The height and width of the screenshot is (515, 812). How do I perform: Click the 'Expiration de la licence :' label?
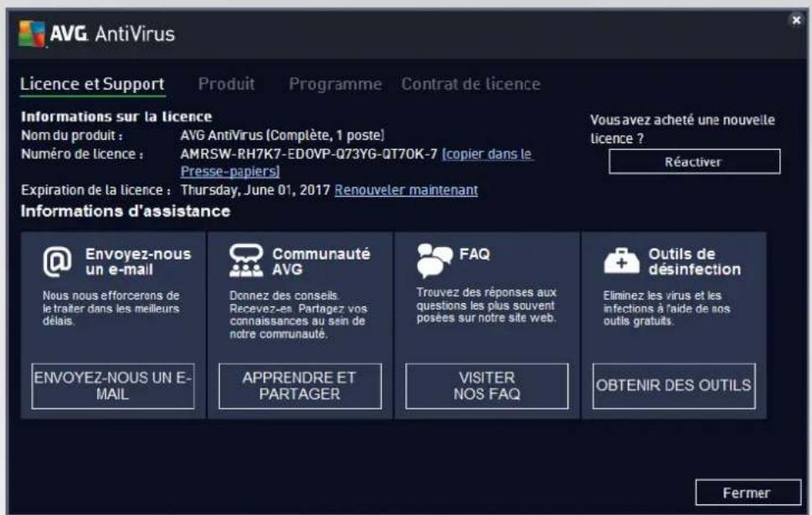95,190
